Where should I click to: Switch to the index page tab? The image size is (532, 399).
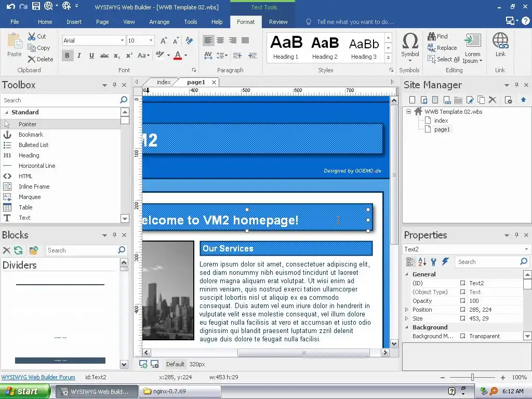pyautogui.click(x=164, y=82)
